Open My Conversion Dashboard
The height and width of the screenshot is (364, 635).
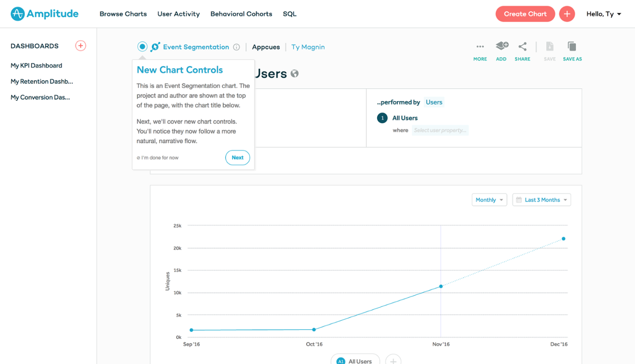click(x=40, y=97)
